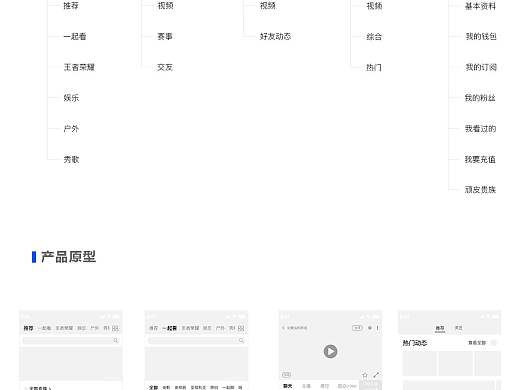Screen dimensions: 520x390
Task: Select the 我的粉丝 tree node
Action: click(x=480, y=98)
